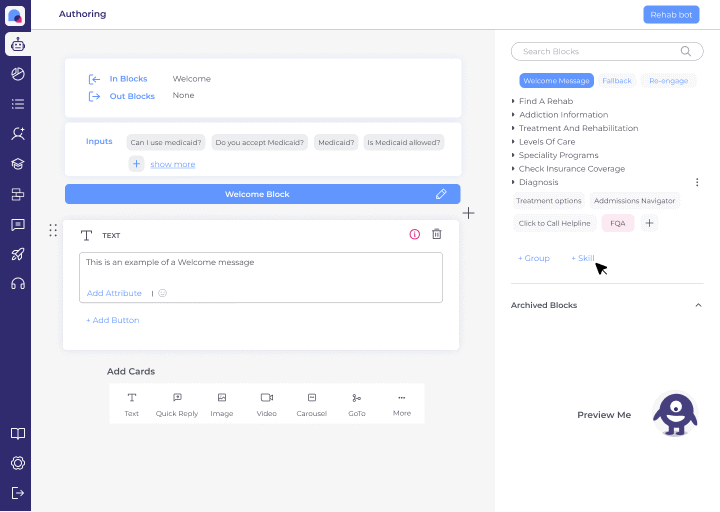The width and height of the screenshot is (720, 512).
Task: Open the FQA block chip
Action: pyautogui.click(x=618, y=223)
